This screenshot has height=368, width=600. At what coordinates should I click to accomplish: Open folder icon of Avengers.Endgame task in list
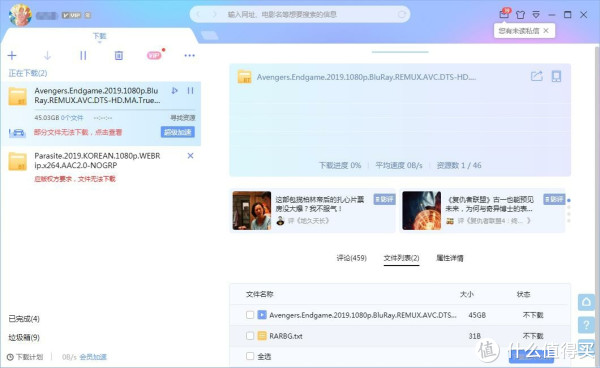(18, 96)
